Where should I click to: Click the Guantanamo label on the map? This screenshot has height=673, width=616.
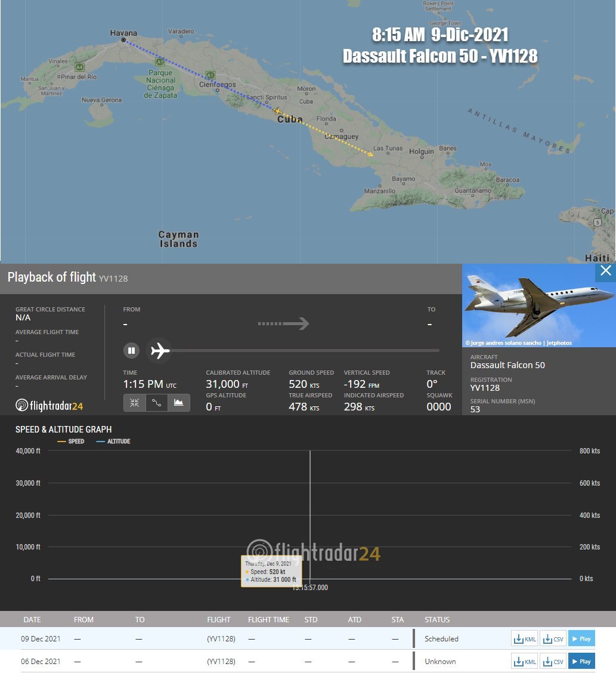point(473,190)
